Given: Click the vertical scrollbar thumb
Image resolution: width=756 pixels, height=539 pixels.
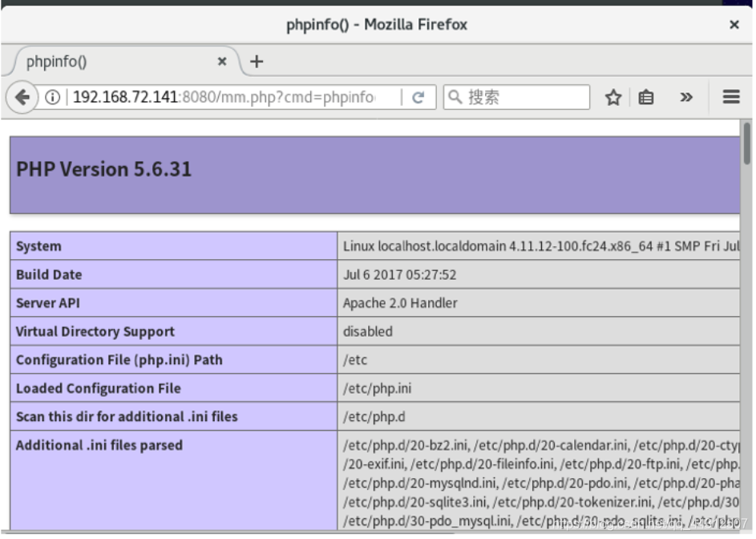Looking at the screenshot, I should pyautogui.click(x=746, y=144).
